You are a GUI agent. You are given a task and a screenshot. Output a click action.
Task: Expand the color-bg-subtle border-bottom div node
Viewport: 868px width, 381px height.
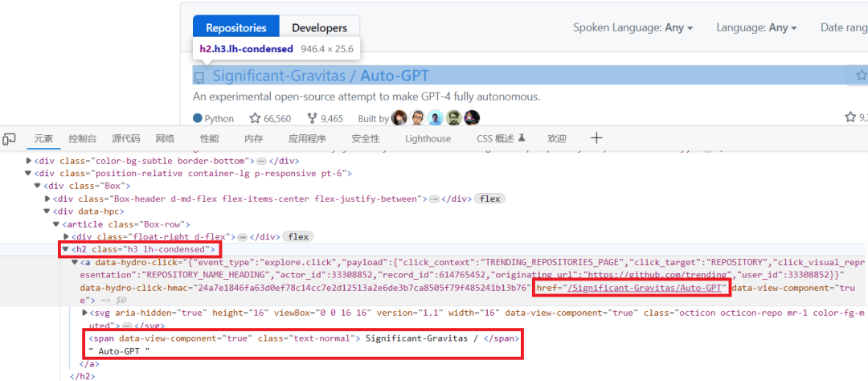(30, 161)
